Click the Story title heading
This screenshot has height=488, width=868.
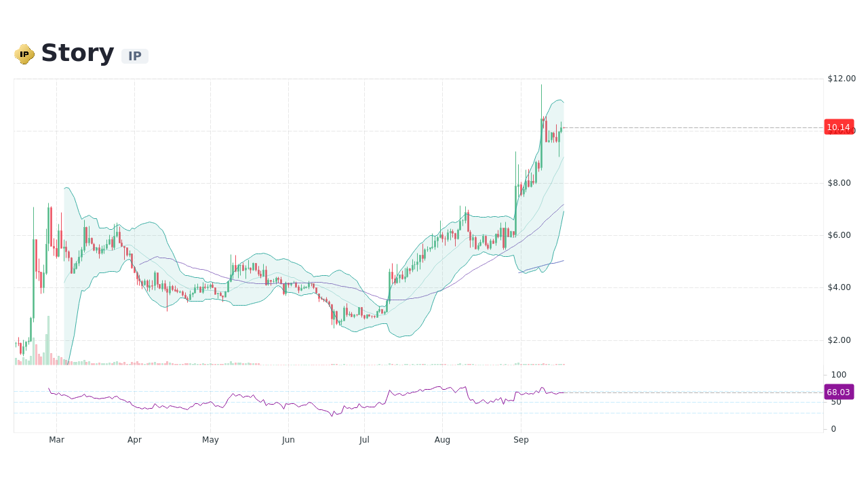[x=77, y=52]
